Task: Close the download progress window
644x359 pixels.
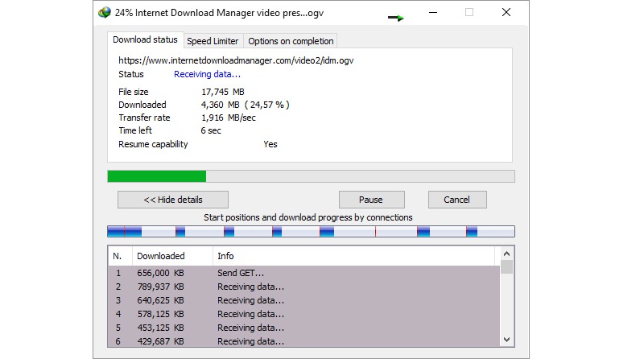Action: (506, 12)
